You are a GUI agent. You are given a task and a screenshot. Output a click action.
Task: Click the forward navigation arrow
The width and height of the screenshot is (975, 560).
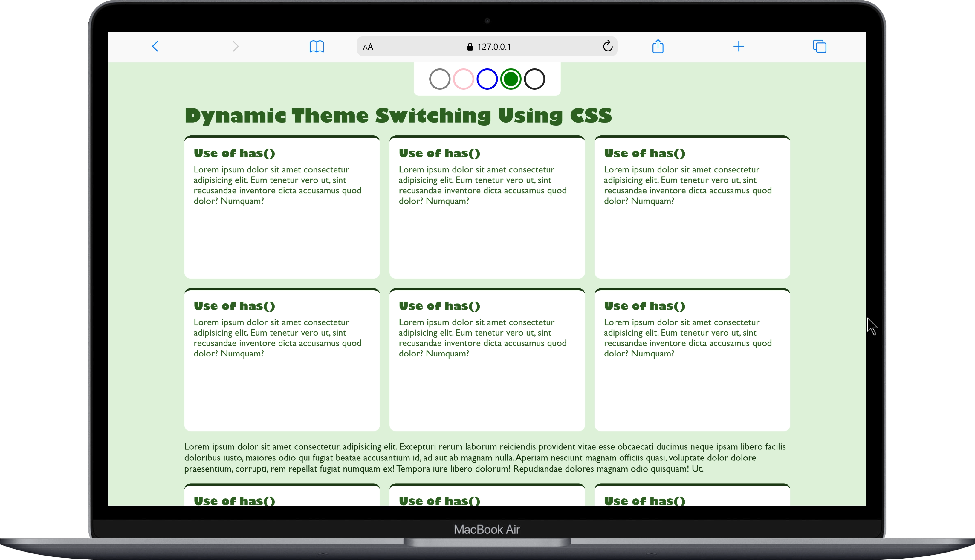236,46
